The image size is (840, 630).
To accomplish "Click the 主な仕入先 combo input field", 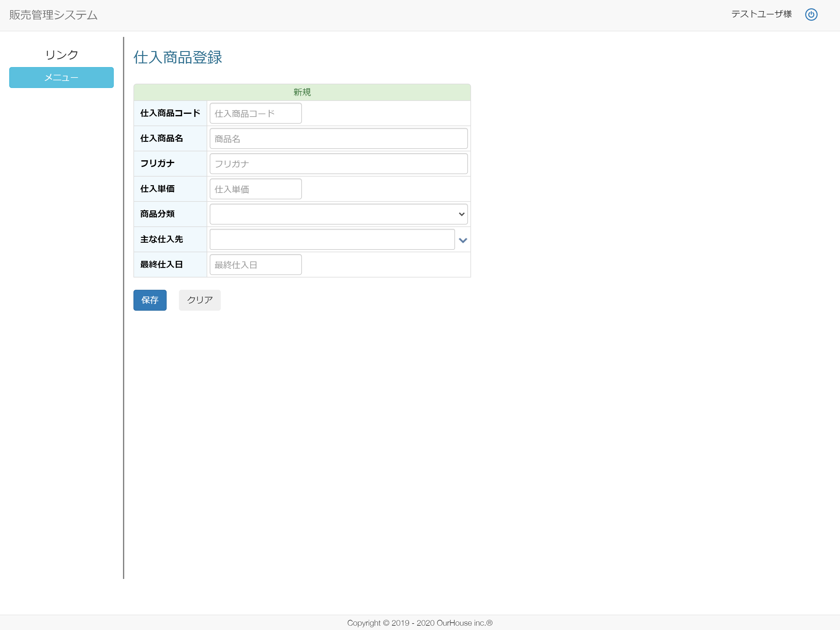I will point(331,239).
